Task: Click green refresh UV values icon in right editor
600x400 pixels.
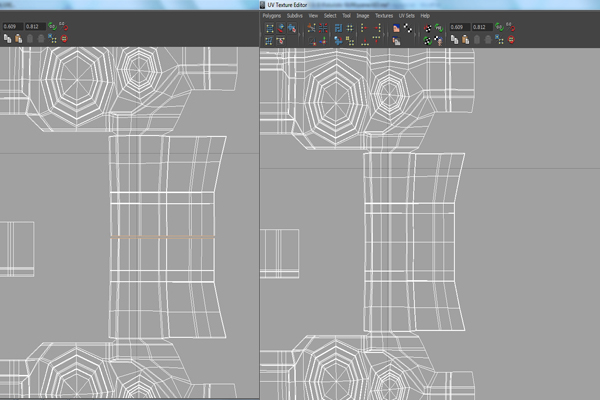Action: coord(499,27)
